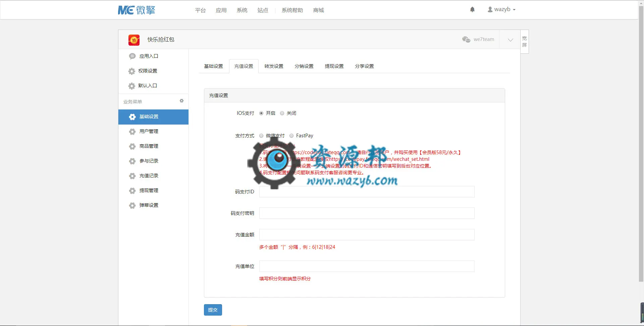Open 弹幕设置 in the sidebar
Image resolution: width=644 pixels, height=326 pixels.
tap(153, 205)
